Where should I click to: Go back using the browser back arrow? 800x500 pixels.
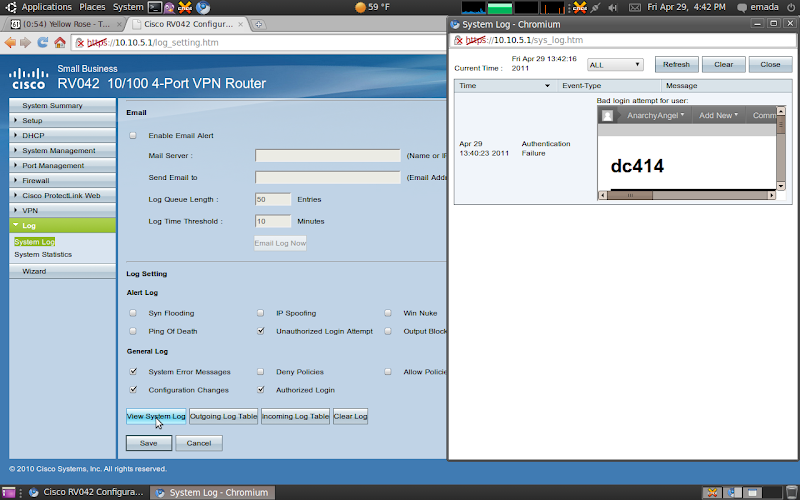tap(10, 42)
